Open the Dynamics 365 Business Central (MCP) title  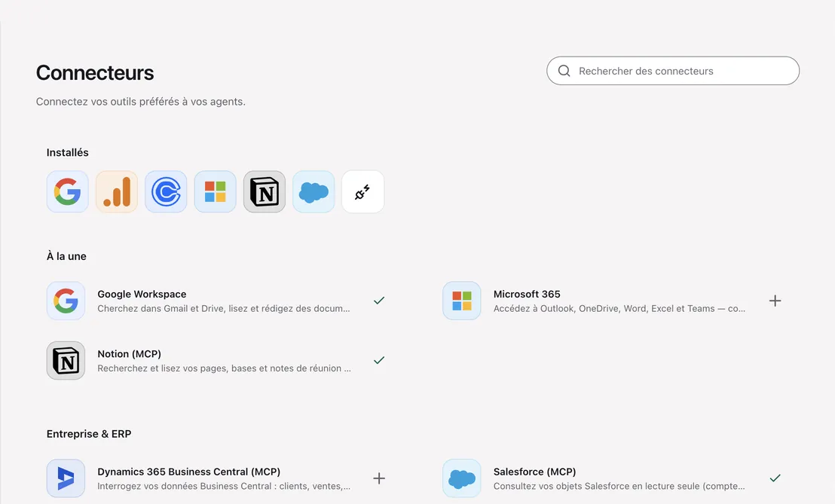[189, 472]
